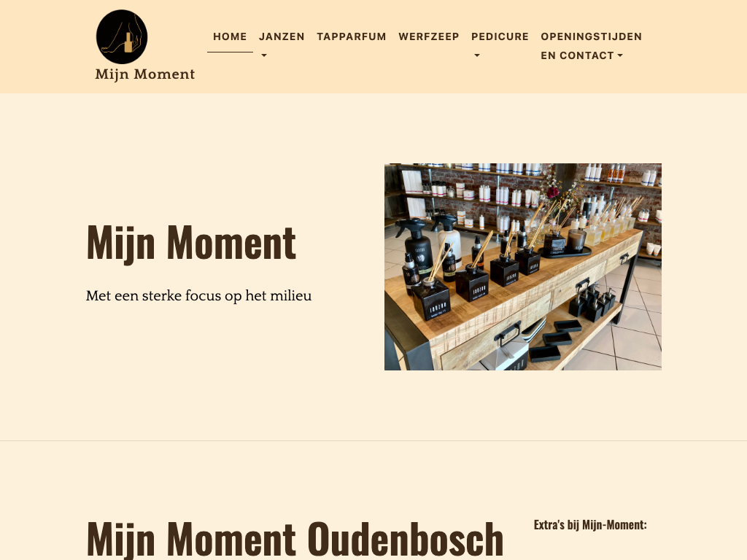The height and width of the screenshot is (560, 747).
Task: Select JANZEN in the navigation bar
Action: pos(282,36)
